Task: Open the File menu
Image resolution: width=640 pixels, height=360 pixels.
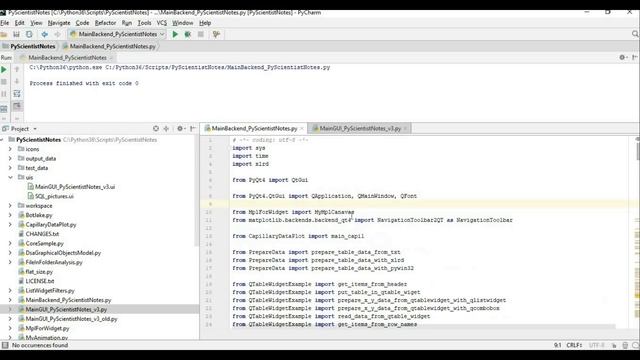Action: 5,23
